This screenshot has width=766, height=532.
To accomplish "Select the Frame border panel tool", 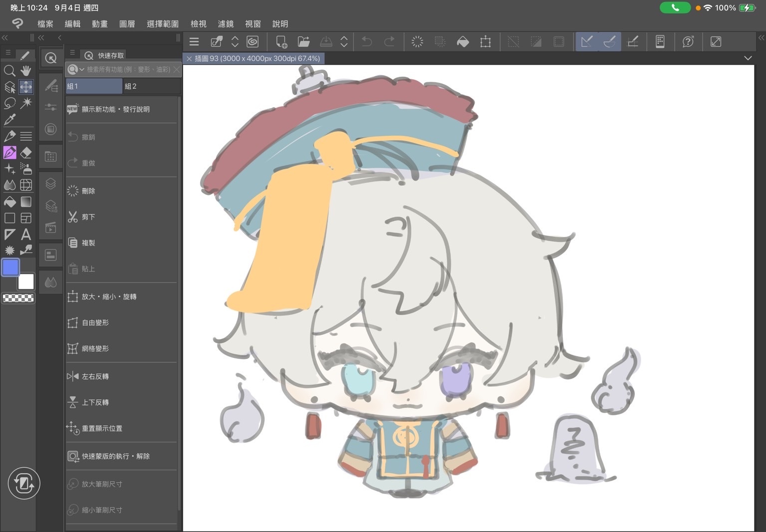I will coord(26,218).
